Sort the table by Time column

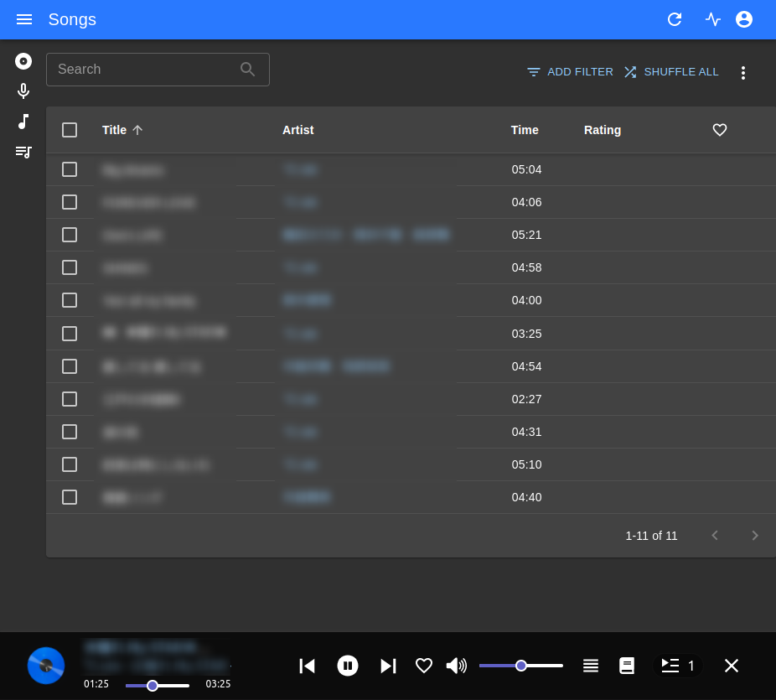pyautogui.click(x=525, y=130)
